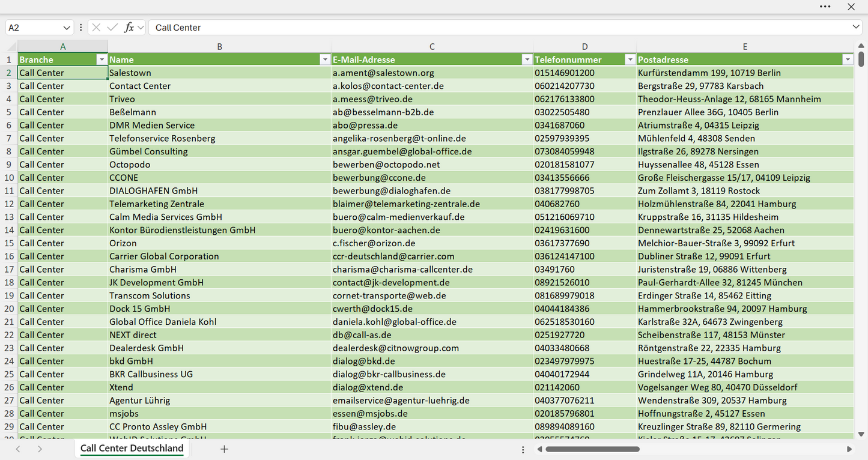Select column A header
The image size is (868, 460).
(x=62, y=46)
